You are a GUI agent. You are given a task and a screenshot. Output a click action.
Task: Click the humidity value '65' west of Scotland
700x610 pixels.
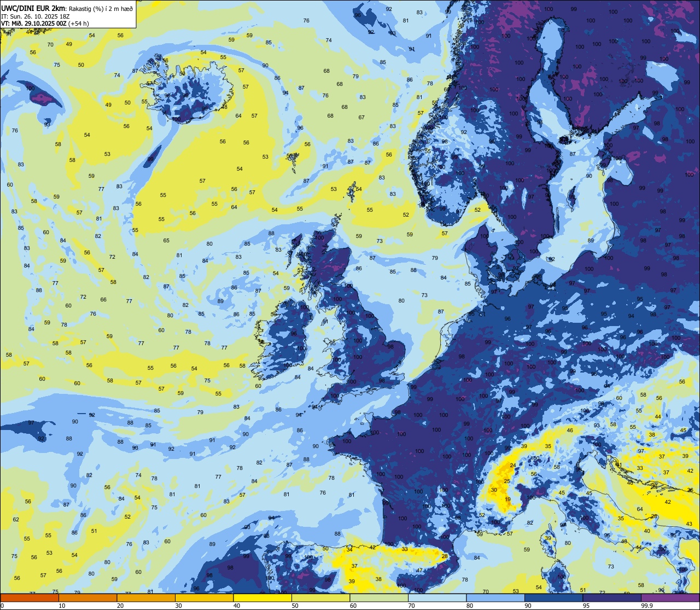(166, 241)
